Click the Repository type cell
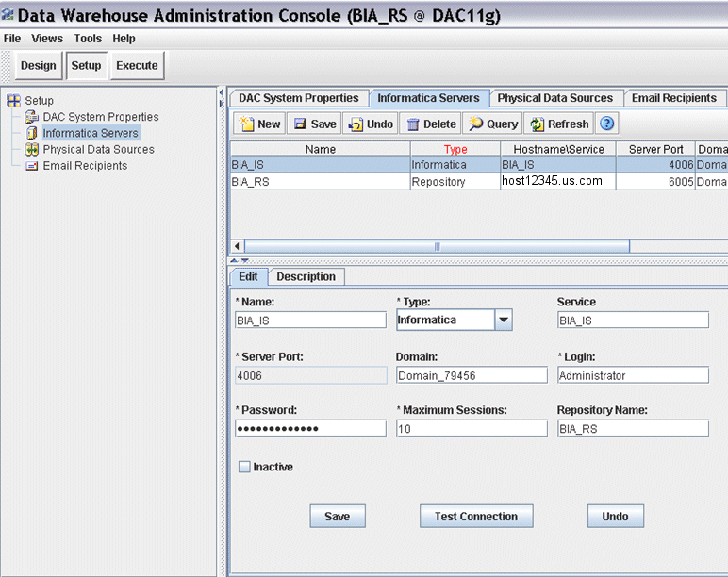The image size is (728, 577). point(455,182)
